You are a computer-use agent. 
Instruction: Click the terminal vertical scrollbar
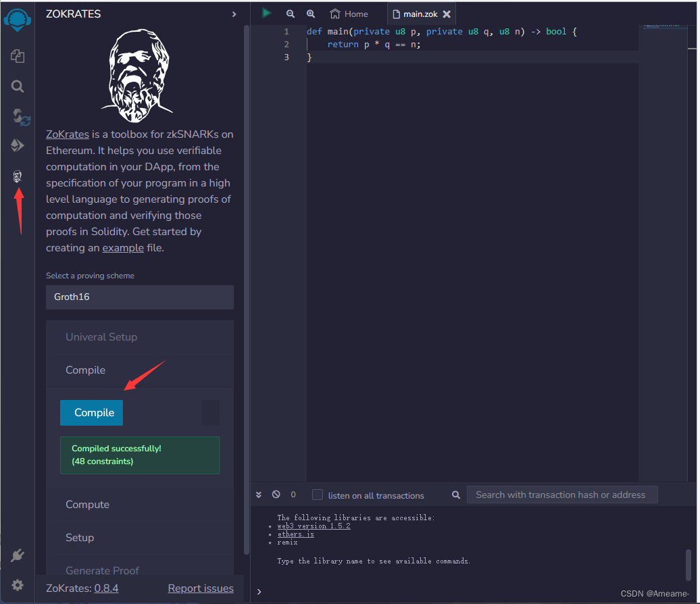click(x=689, y=565)
